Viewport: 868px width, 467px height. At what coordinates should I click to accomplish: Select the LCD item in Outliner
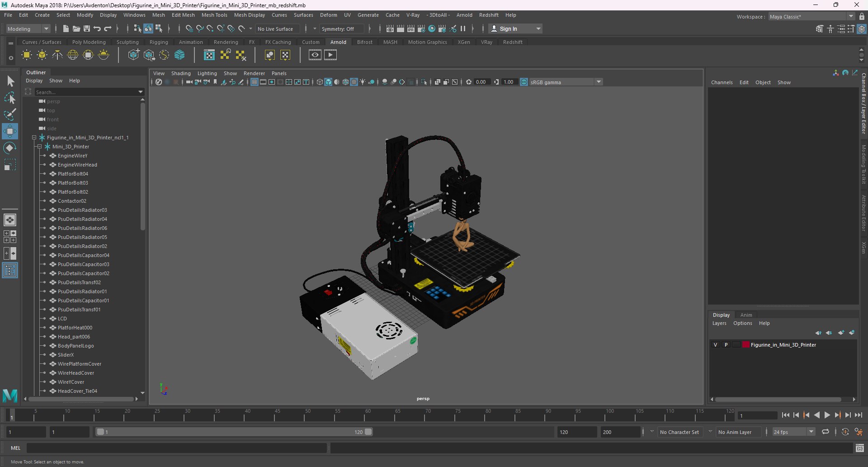point(62,319)
